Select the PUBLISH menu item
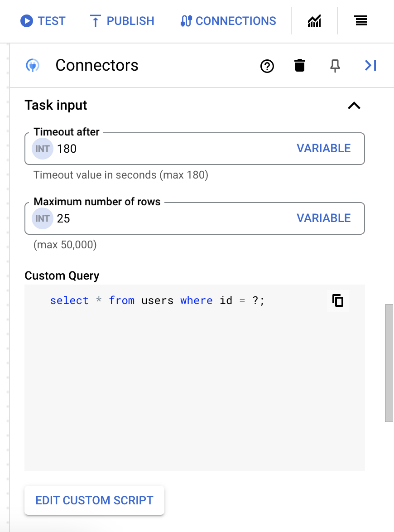394x532 pixels. [x=121, y=21]
